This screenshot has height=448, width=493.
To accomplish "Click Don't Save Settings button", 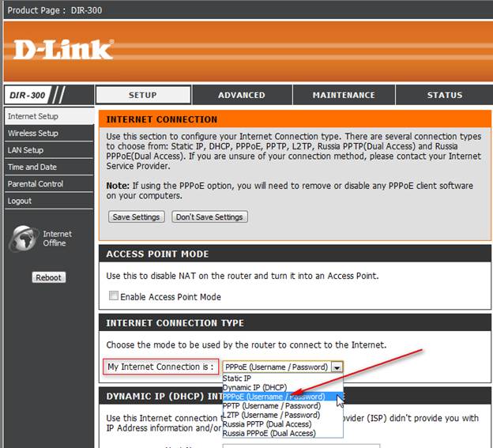I will 209,217.
